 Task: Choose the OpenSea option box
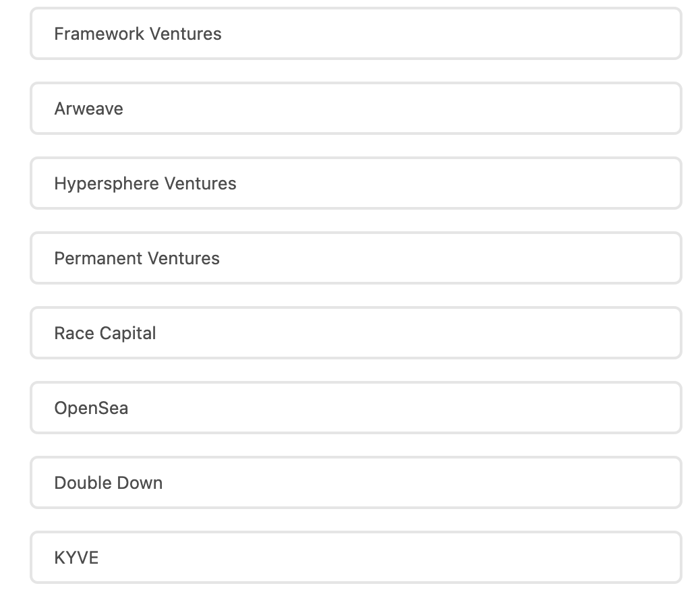click(355, 408)
